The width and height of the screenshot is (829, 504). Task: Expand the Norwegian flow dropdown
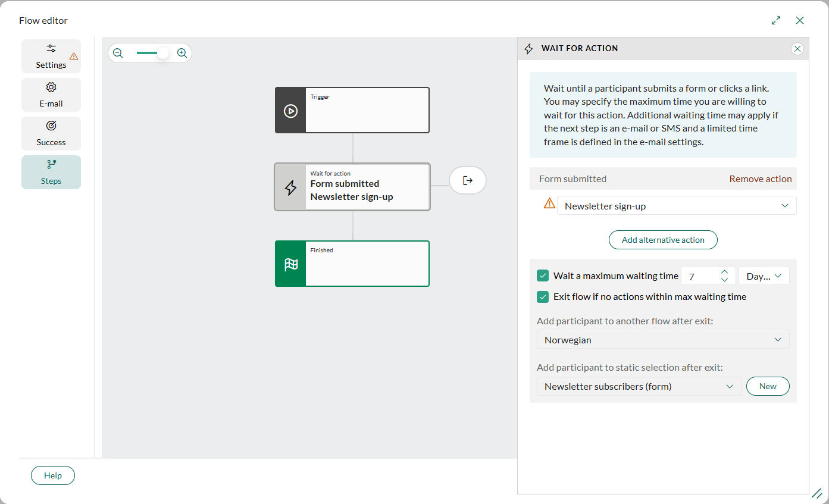(663, 340)
